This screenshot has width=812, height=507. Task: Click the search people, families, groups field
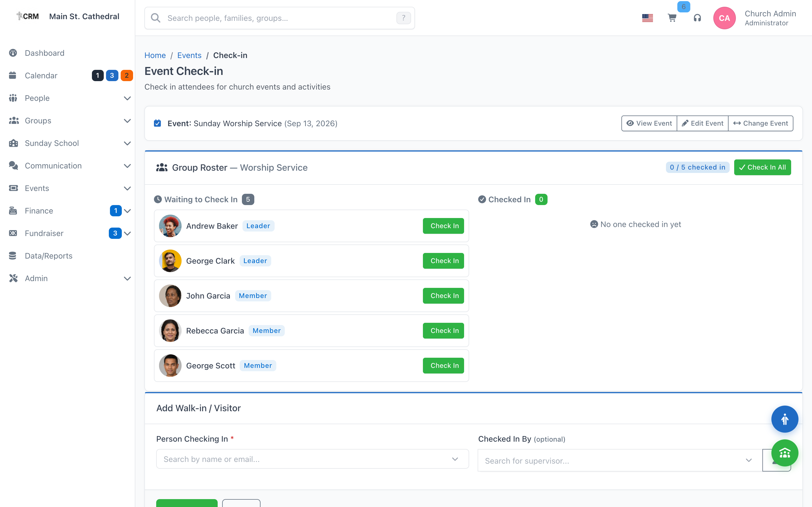pos(279,18)
